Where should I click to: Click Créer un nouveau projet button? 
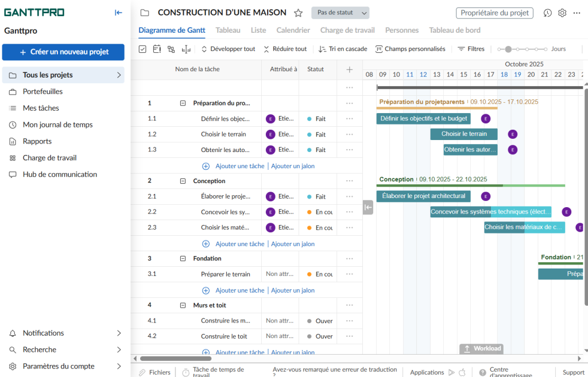(x=63, y=52)
